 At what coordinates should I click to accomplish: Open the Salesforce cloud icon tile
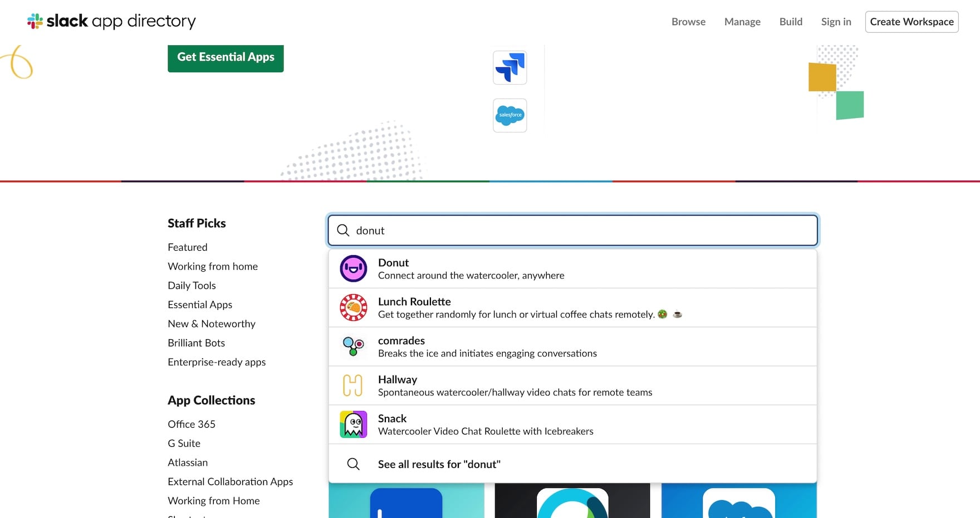pyautogui.click(x=509, y=115)
